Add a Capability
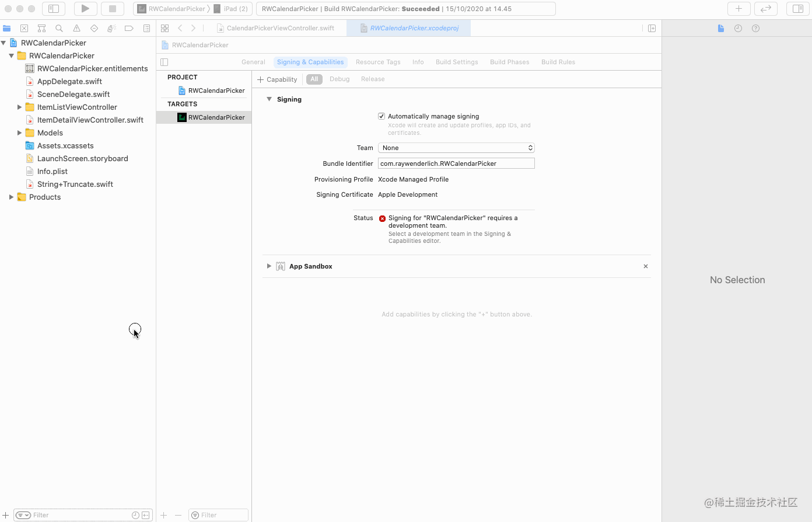812x522 pixels. point(277,79)
